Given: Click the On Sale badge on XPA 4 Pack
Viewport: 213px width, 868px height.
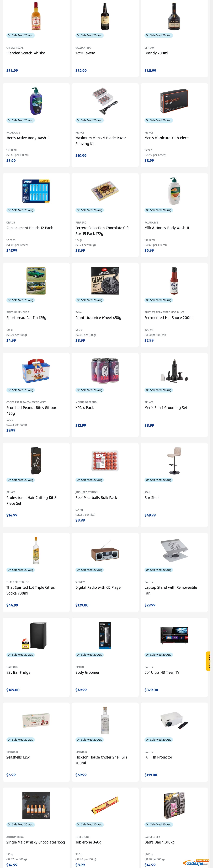Looking at the screenshot, I should click(x=90, y=390).
